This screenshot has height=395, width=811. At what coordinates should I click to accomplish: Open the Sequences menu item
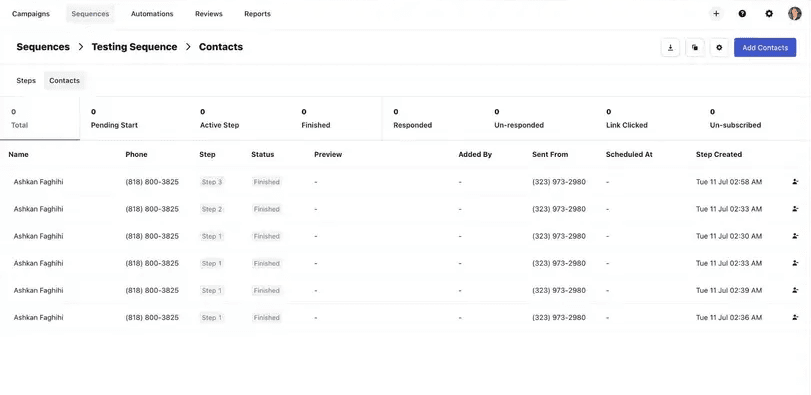(x=90, y=14)
